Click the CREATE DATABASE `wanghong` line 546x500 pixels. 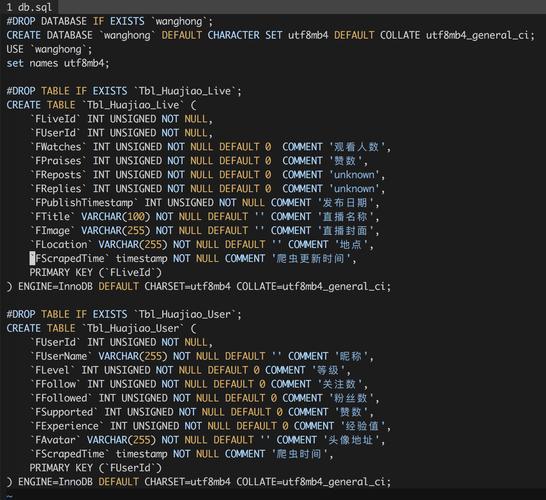271,35
